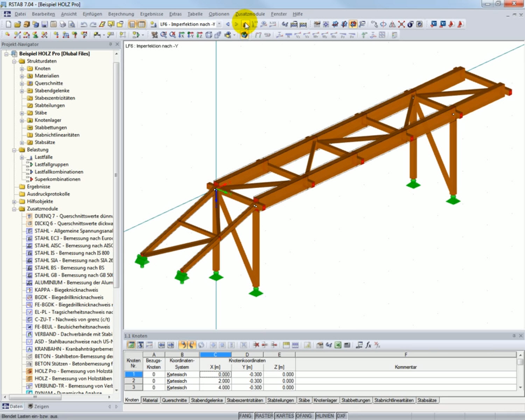This screenshot has width=525, height=420.
Task: Toggle DXF background layer
Action: 341,416
